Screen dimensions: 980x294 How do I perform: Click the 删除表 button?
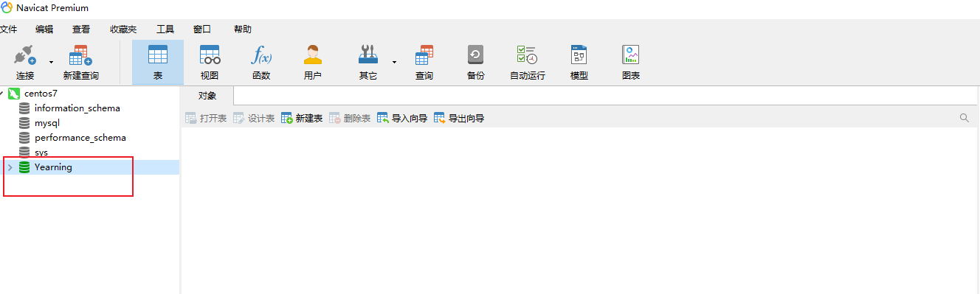[x=350, y=118]
